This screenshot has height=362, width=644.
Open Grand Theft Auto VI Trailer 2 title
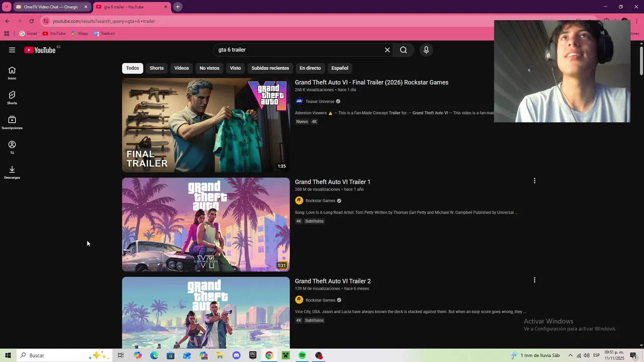pos(333,282)
